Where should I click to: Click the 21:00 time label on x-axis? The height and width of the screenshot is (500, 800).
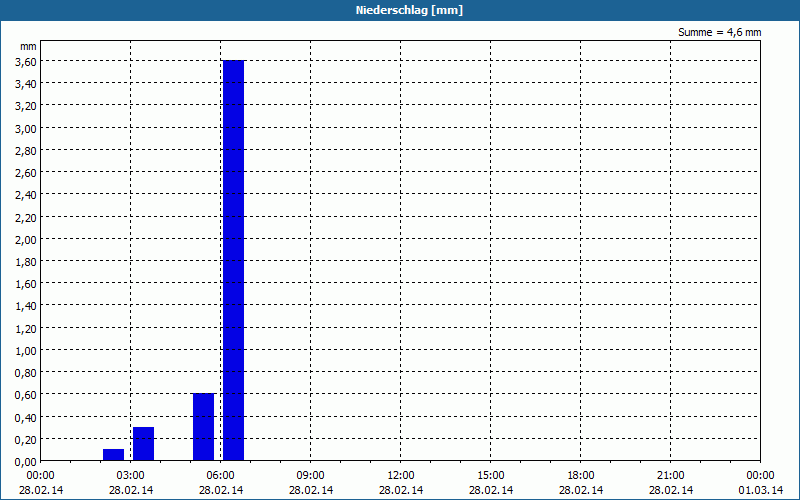click(670, 476)
